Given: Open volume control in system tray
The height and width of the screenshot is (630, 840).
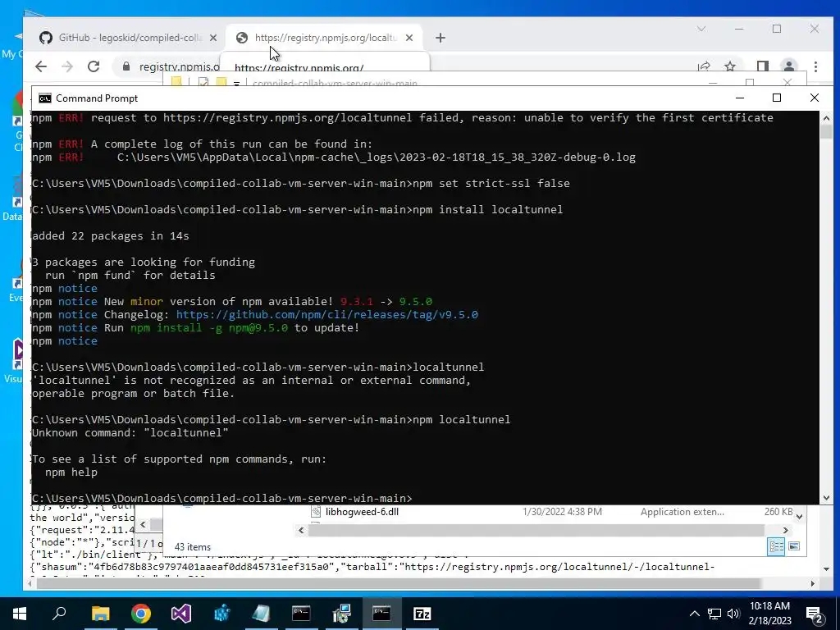Looking at the screenshot, I should tap(733, 614).
